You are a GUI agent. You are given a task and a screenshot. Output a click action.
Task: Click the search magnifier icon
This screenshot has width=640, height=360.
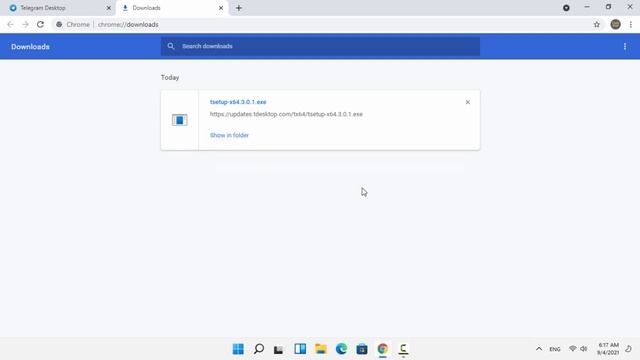(171, 46)
